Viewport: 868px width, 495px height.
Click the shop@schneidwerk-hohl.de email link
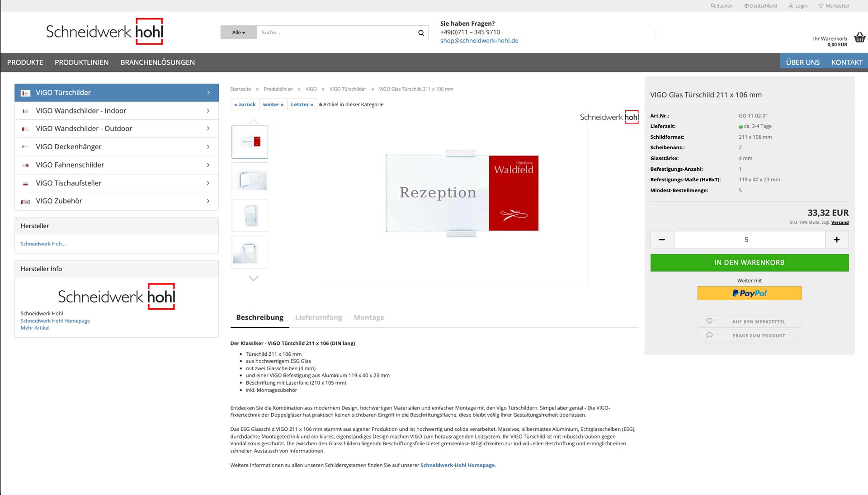[479, 41]
